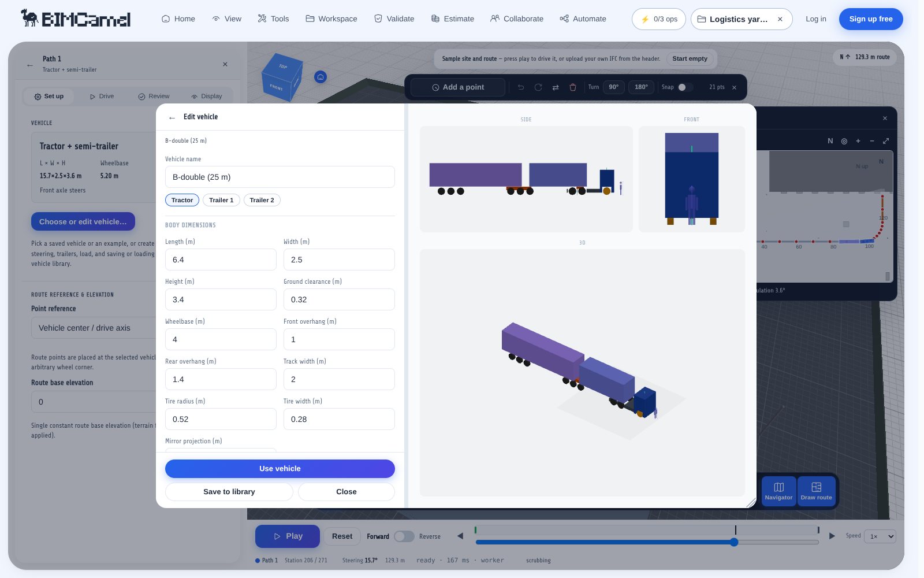This screenshot has width=924, height=578.
Task: Open the Tools menu
Action: [273, 19]
